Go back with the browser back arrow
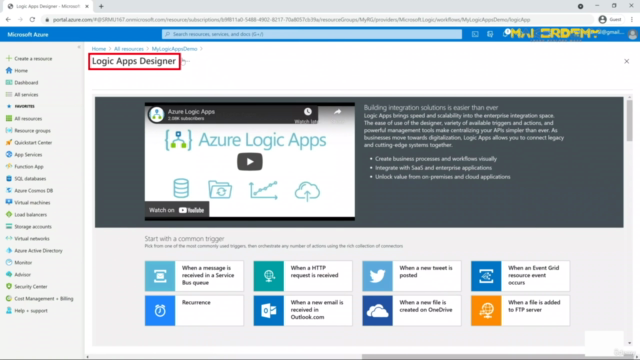This screenshot has width=640, height=360. tap(8, 20)
